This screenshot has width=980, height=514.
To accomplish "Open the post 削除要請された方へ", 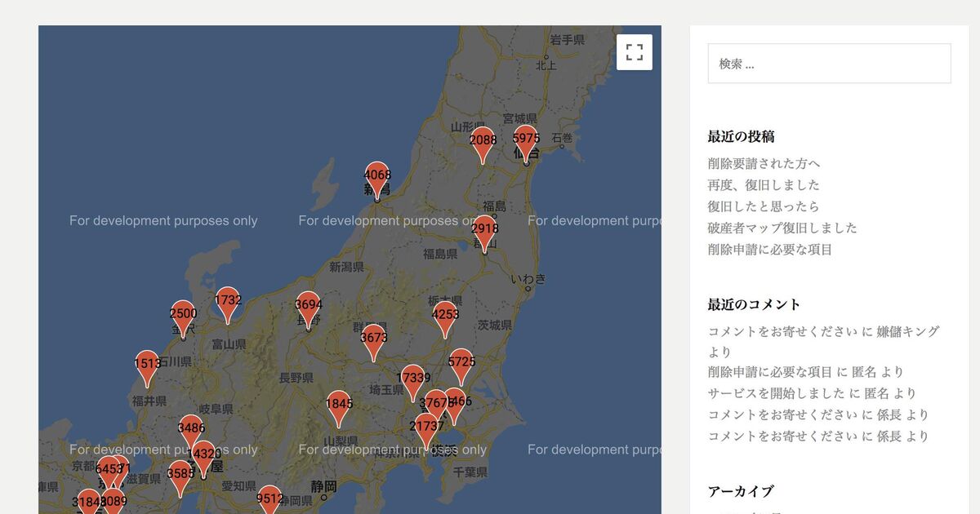I will (x=764, y=163).
